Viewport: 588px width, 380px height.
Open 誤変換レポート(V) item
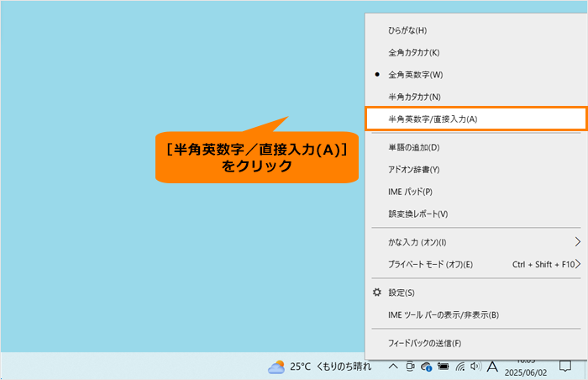[475, 214]
